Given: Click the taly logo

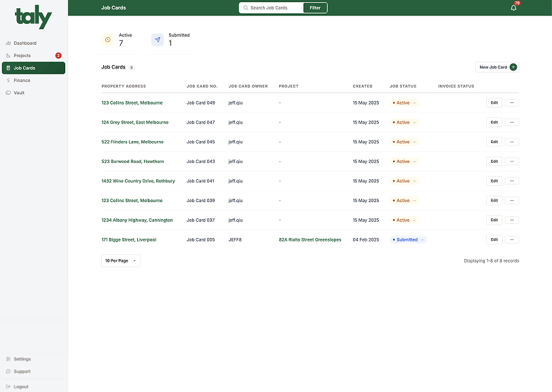Looking at the screenshot, I should (33, 17).
